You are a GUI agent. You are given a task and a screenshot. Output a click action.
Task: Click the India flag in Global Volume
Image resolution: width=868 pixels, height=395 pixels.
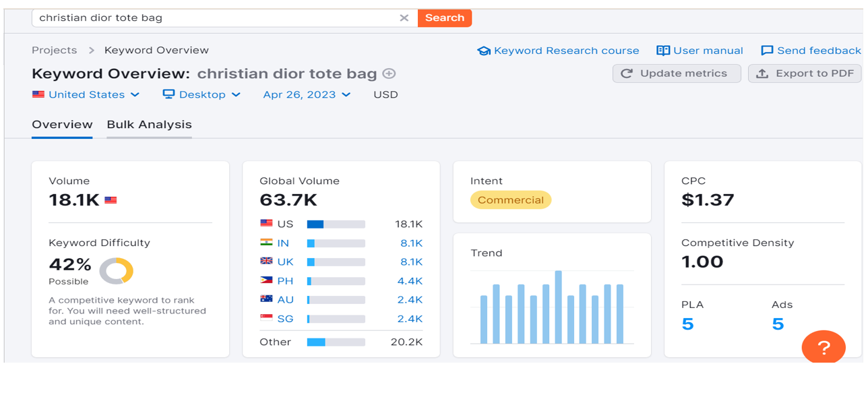click(266, 243)
